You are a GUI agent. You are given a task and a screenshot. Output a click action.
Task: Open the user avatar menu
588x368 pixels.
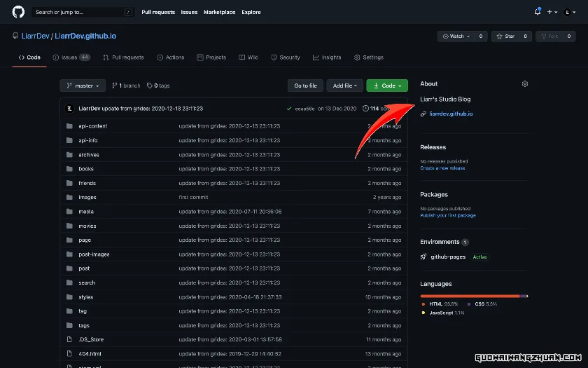[570, 12]
